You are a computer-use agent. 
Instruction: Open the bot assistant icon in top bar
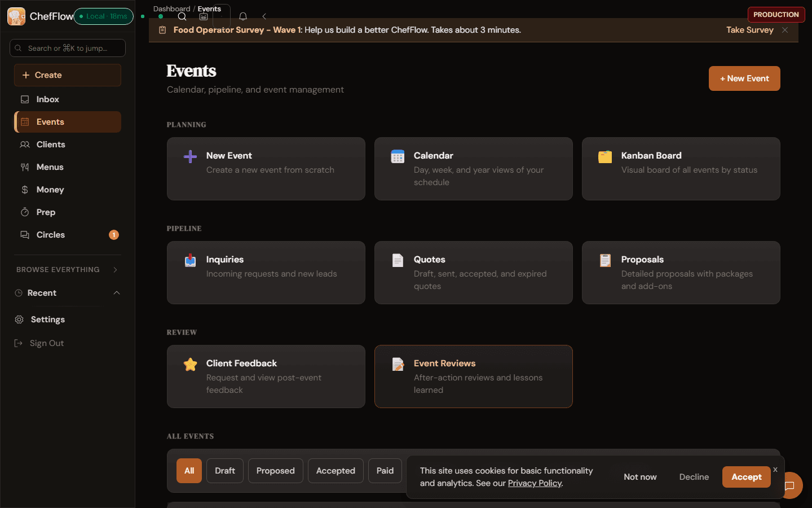click(x=204, y=16)
